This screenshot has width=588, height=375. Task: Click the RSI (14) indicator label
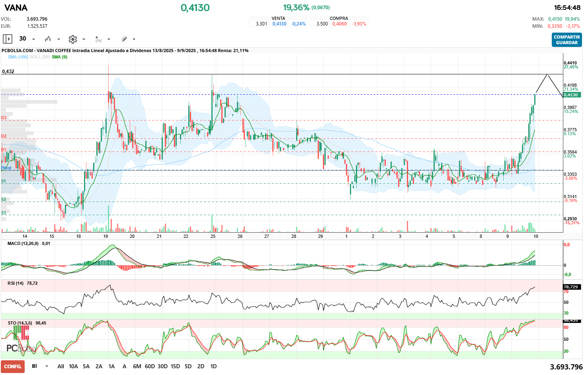pyautogui.click(x=16, y=283)
